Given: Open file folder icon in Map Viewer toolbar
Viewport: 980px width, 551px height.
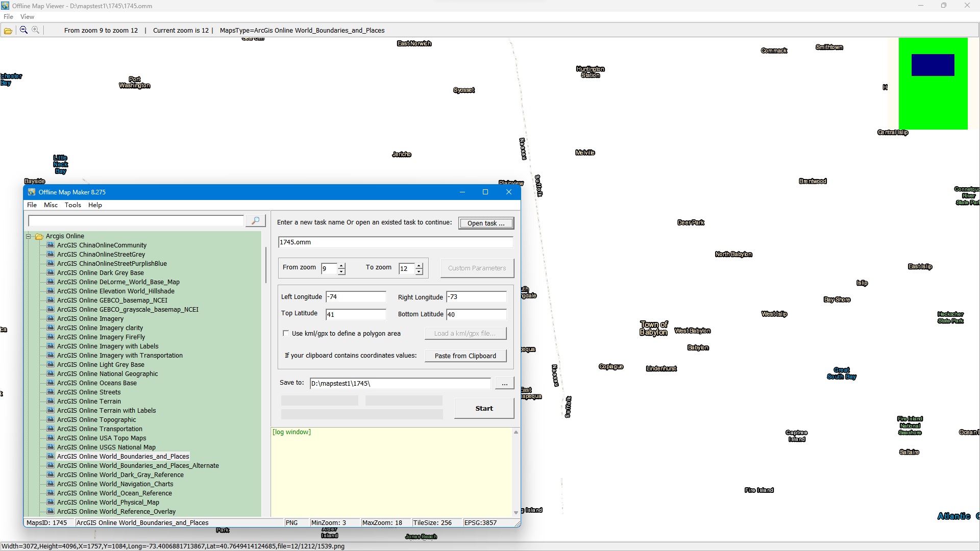Looking at the screenshot, I should (8, 31).
